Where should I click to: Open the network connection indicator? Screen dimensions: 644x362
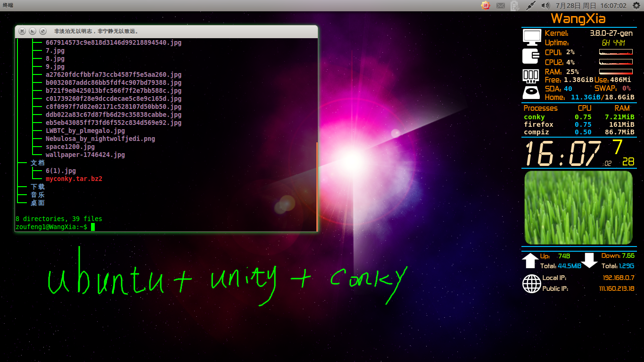pos(531,6)
